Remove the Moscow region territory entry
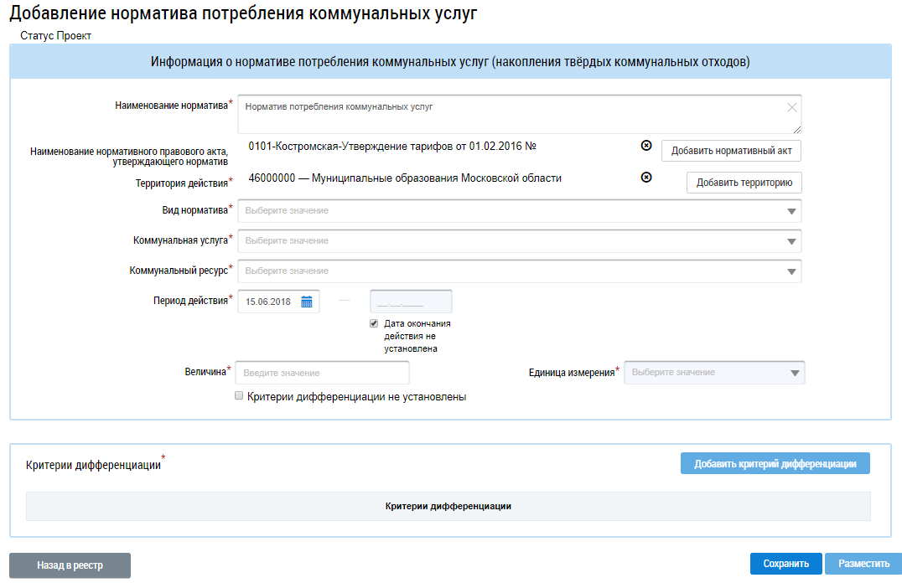 (646, 178)
